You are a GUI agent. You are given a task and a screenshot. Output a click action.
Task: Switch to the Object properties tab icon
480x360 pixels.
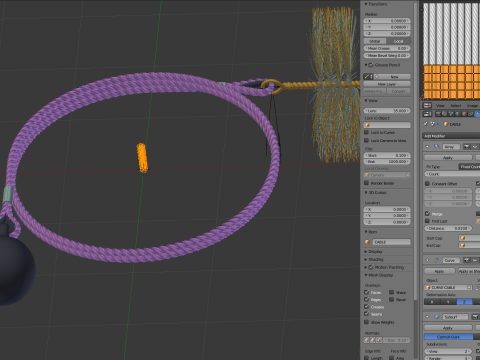coord(464,114)
